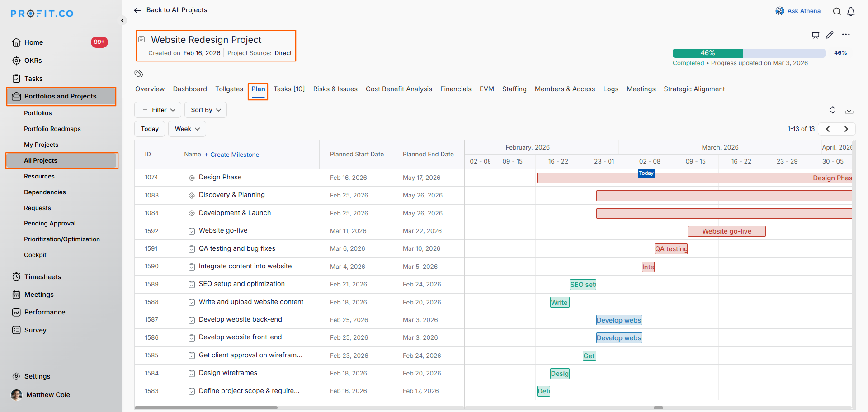This screenshot has width=868, height=412.
Task: Open the three-dot more options menu
Action: click(846, 35)
